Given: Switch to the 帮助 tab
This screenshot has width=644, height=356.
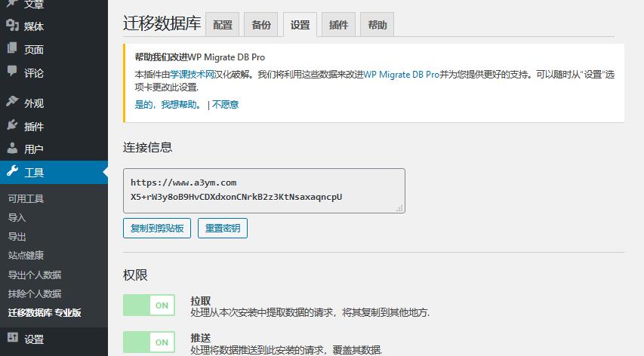Looking at the screenshot, I should pyautogui.click(x=377, y=25).
